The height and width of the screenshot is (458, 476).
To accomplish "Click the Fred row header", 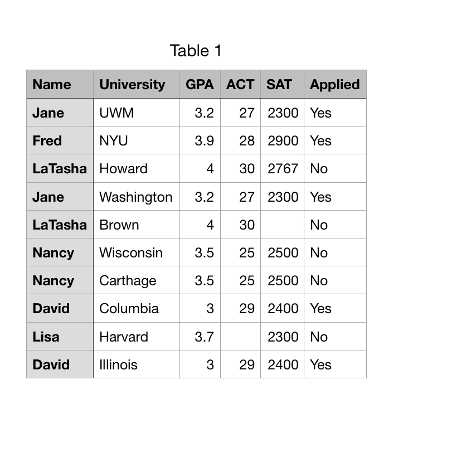I will (60, 140).
